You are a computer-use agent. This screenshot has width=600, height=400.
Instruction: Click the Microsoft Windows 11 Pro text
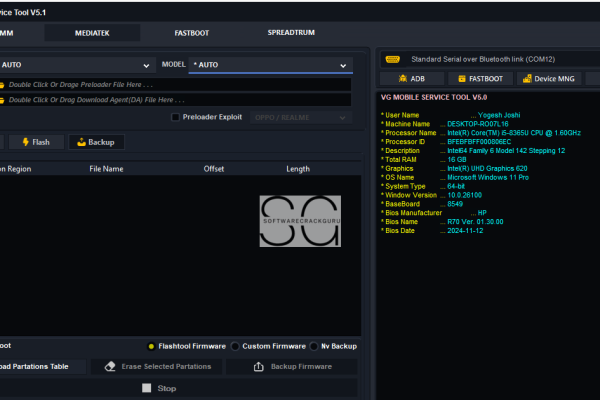click(x=488, y=177)
